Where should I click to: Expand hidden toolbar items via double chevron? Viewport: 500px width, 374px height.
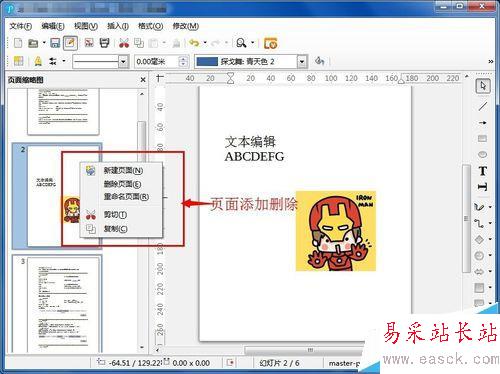(490, 62)
